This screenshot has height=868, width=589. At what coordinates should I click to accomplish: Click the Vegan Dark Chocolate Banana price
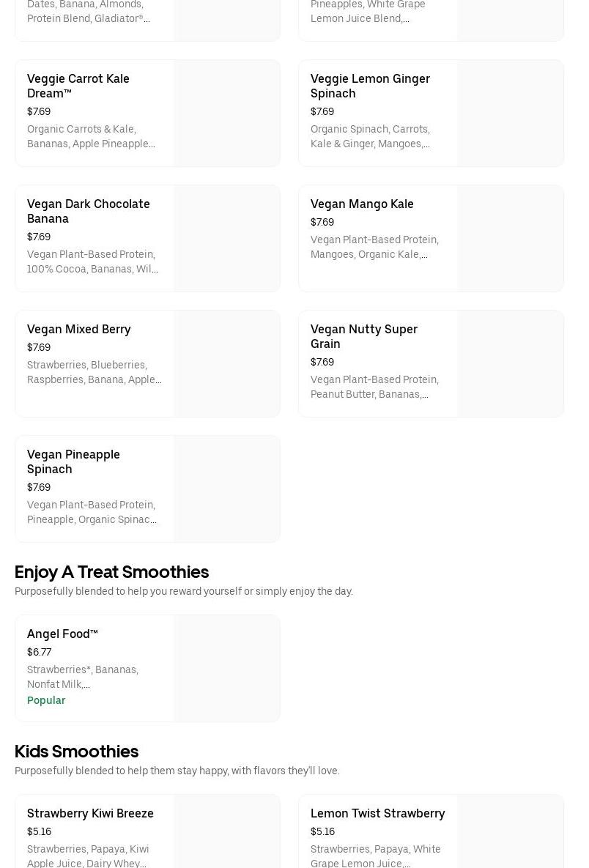point(39,237)
